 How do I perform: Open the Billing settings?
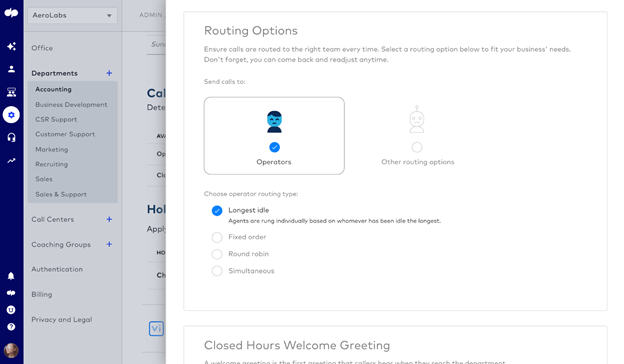42,294
